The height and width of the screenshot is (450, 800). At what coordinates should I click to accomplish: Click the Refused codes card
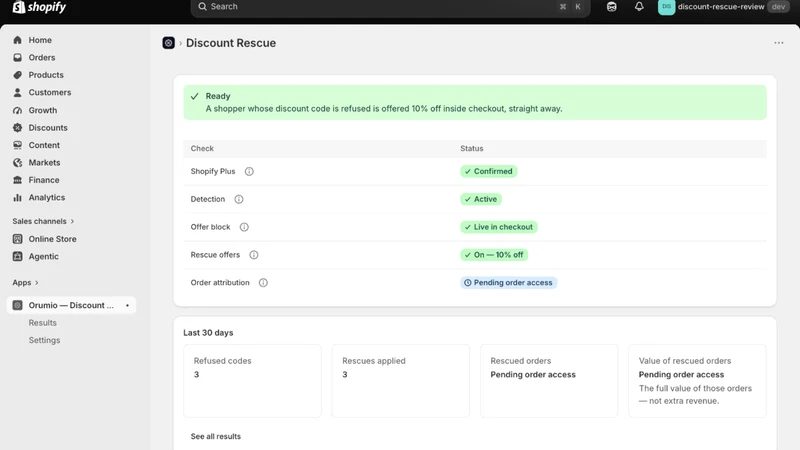(x=253, y=381)
